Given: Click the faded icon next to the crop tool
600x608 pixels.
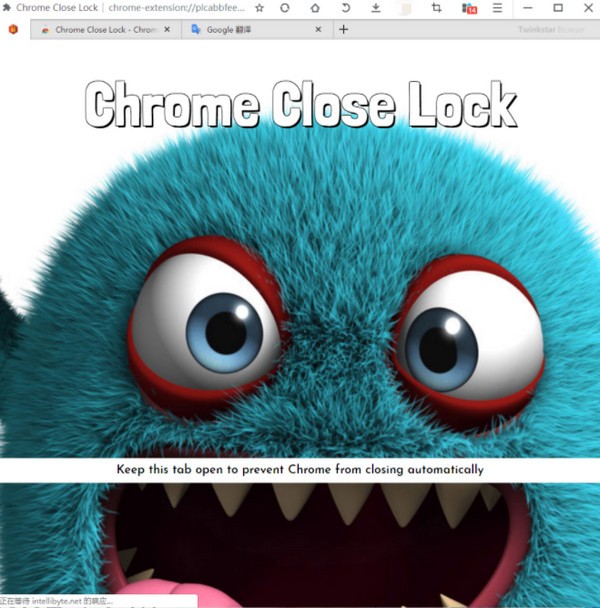Looking at the screenshot, I should 405,8.
